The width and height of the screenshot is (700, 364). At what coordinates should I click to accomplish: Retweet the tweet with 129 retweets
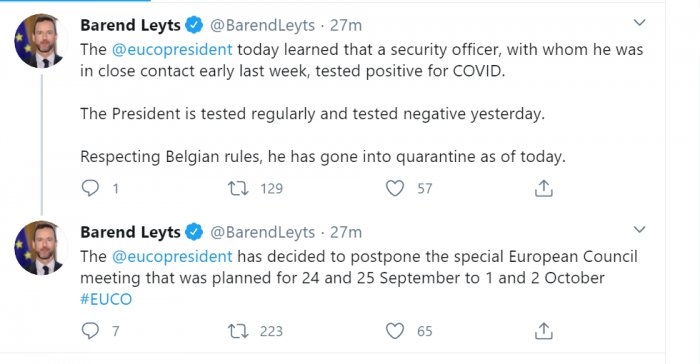[x=238, y=188]
